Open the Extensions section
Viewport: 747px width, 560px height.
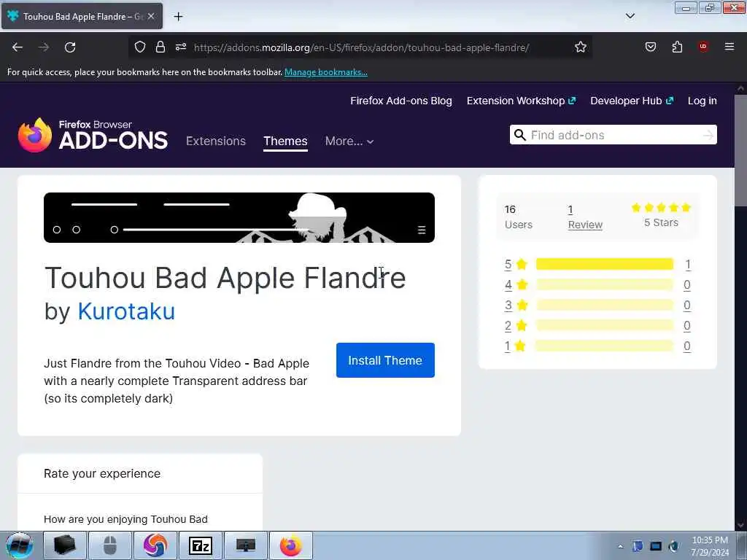coord(216,141)
